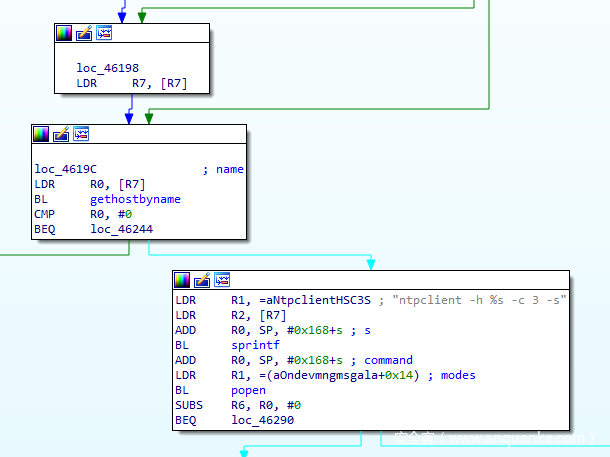Select the SUBS R6, R0, #0 instruction
Image resolution: width=610 pixels, height=457 pixels.
point(237,405)
